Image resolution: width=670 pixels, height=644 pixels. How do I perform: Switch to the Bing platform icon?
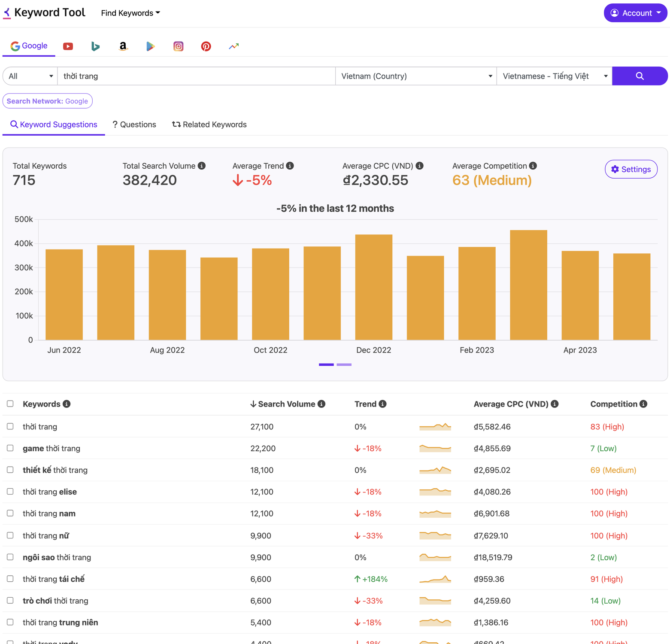[x=95, y=46]
